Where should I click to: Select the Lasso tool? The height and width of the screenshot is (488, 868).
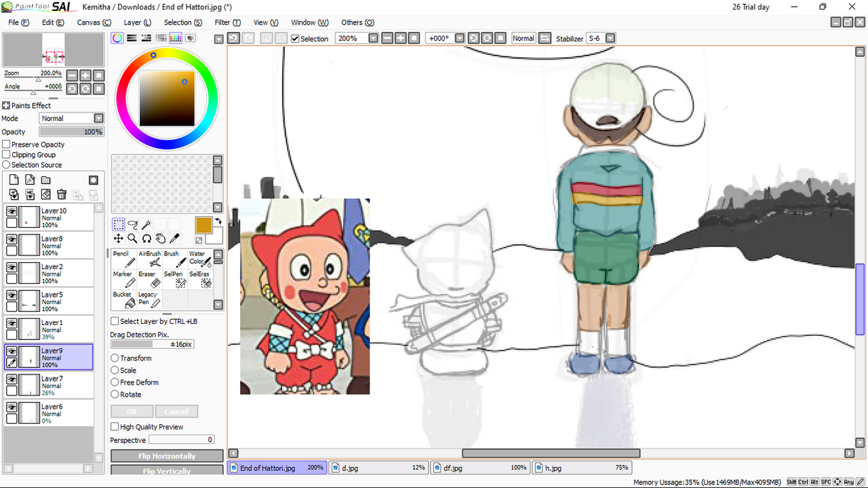click(133, 225)
